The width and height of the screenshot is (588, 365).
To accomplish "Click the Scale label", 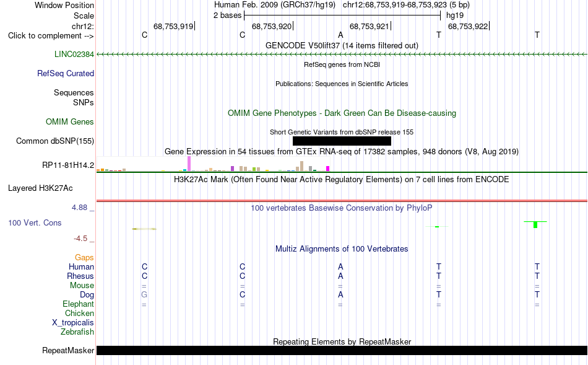I will [x=84, y=15].
